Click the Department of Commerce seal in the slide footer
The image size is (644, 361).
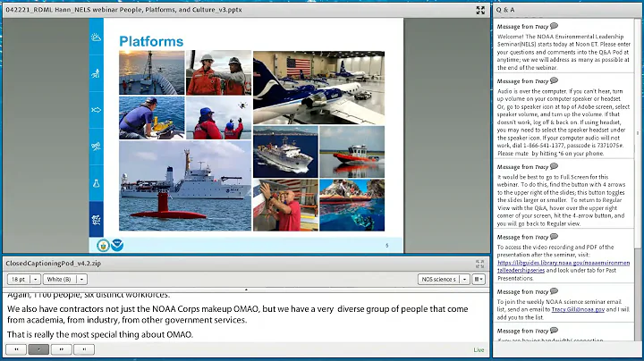coord(103,246)
